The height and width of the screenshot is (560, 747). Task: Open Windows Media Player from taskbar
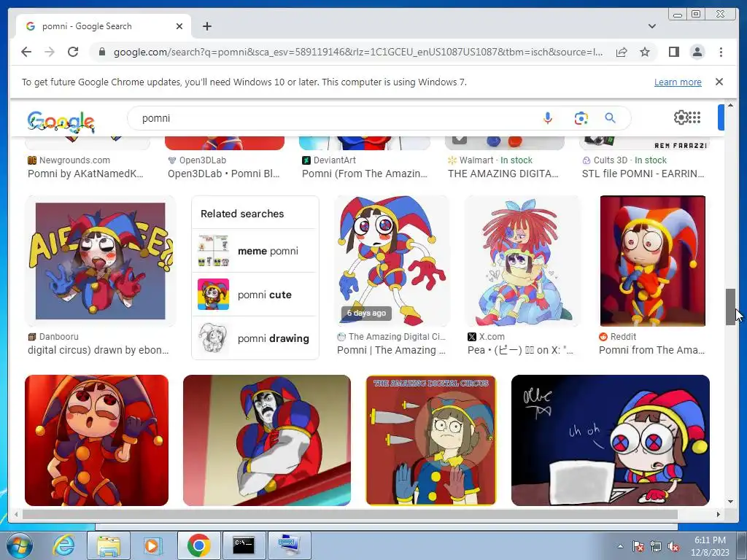152,545
